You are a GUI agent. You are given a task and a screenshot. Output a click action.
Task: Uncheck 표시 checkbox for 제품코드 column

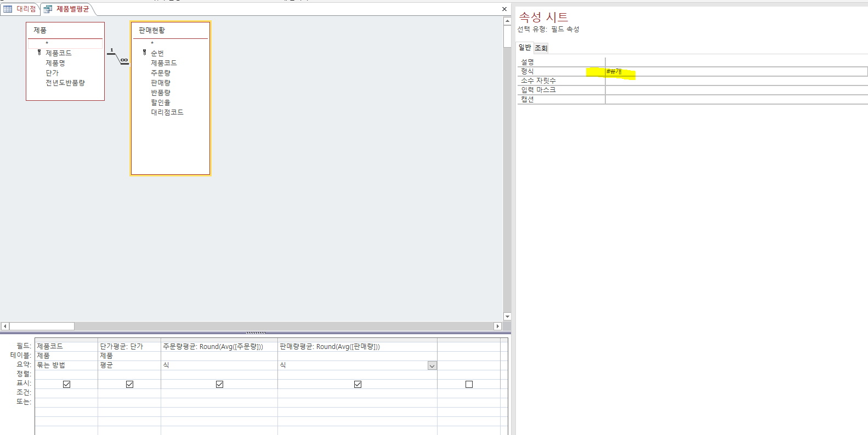point(66,384)
